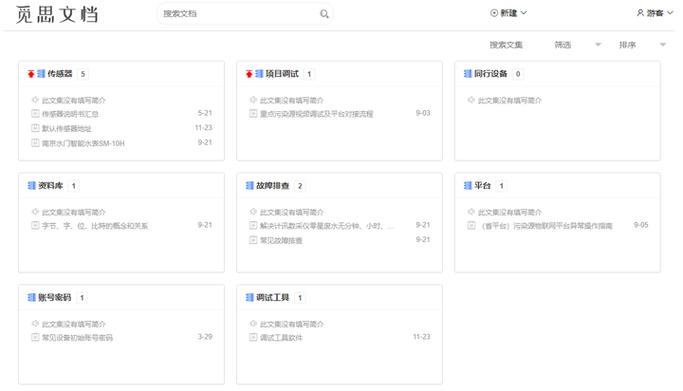Click the red pin icon on the 传感器 card
The image size is (683, 391).
(x=31, y=74)
